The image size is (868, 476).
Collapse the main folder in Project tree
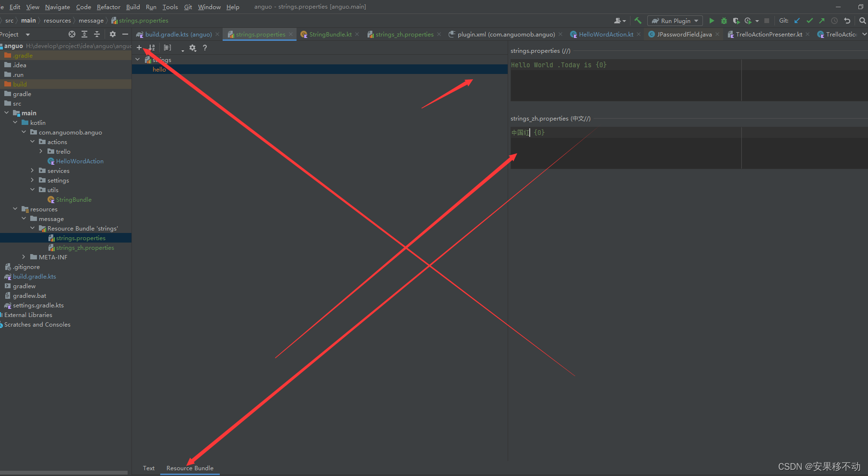(x=6, y=113)
